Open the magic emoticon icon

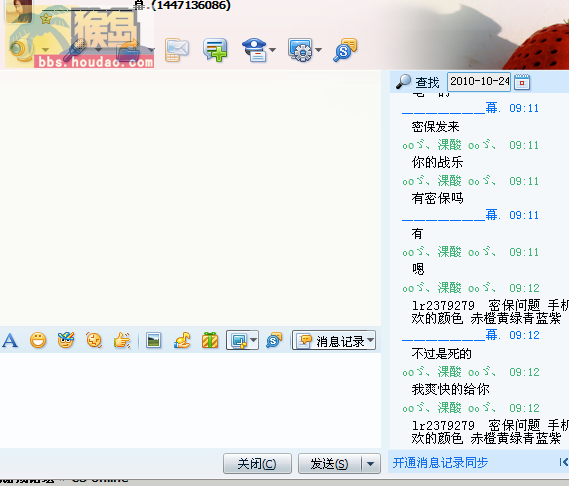tap(66, 340)
